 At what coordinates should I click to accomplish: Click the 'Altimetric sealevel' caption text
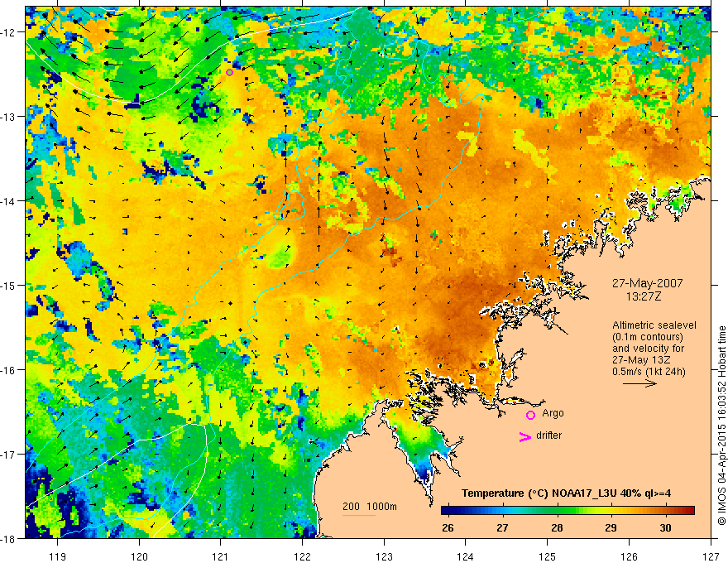click(x=654, y=325)
